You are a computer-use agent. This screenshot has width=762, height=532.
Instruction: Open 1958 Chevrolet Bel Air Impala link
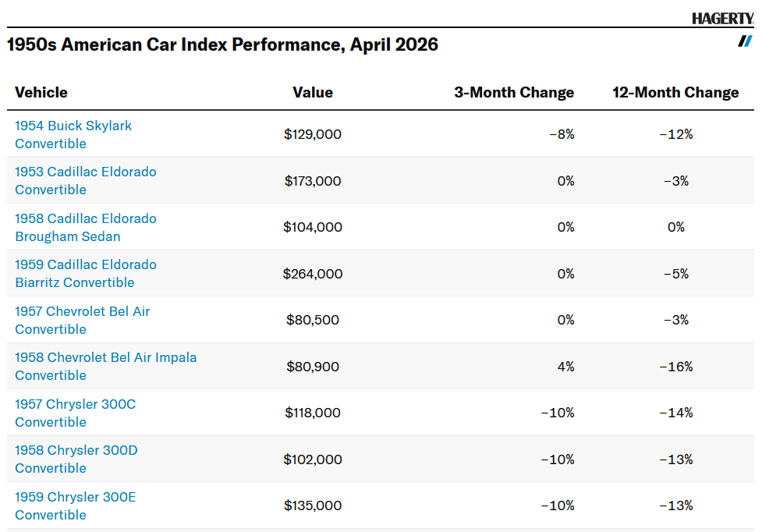click(x=105, y=366)
